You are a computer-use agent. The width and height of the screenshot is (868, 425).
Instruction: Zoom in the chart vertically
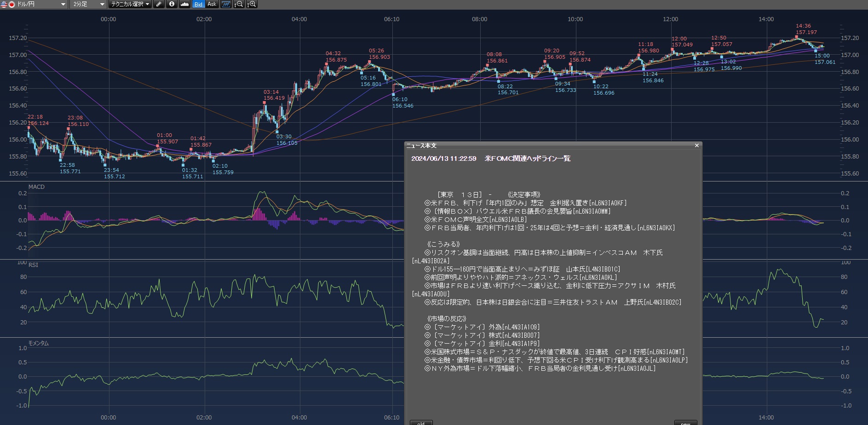coord(252,4)
